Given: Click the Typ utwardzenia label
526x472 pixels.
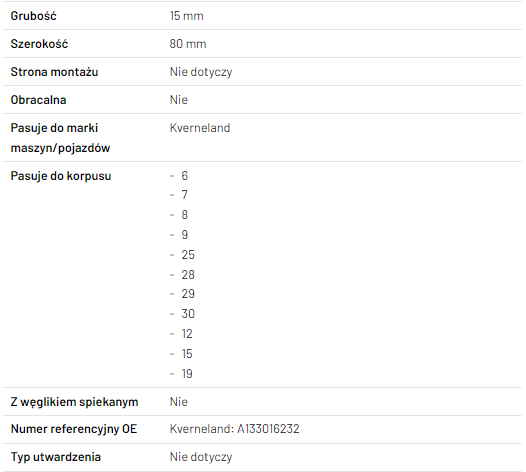Looking at the screenshot, I should [x=56, y=457].
